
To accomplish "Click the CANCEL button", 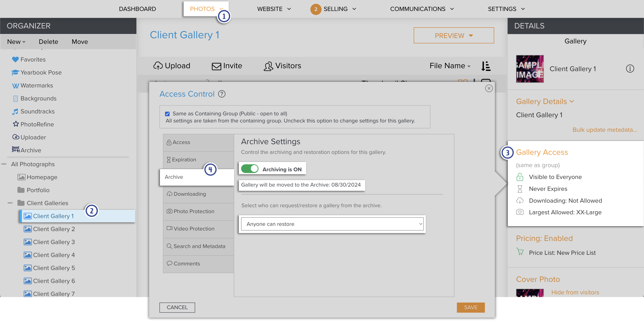I will point(177,308).
